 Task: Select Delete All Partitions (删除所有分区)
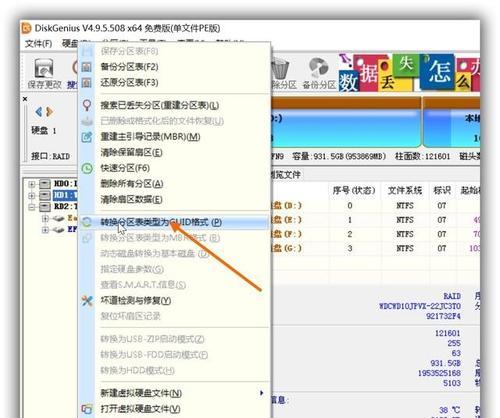[x=132, y=184]
